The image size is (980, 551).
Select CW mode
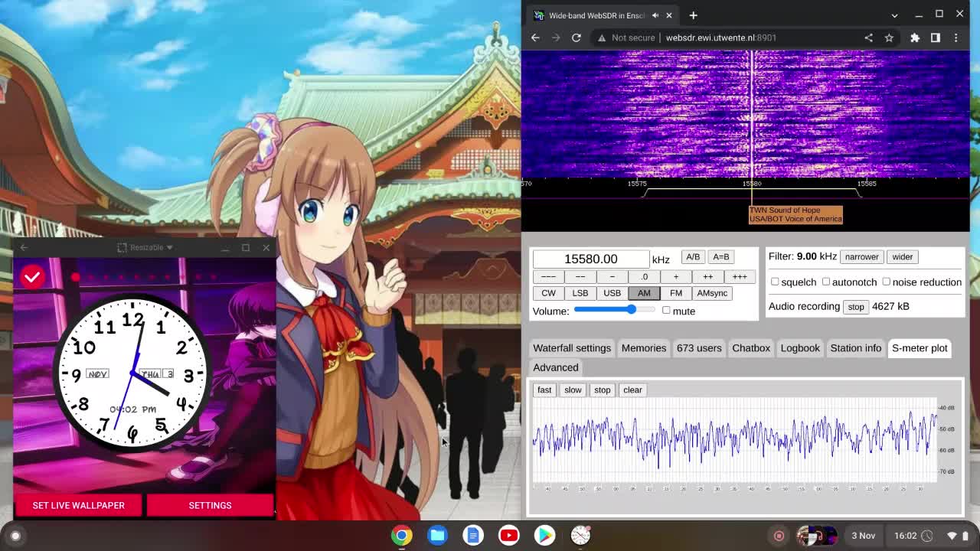548,293
